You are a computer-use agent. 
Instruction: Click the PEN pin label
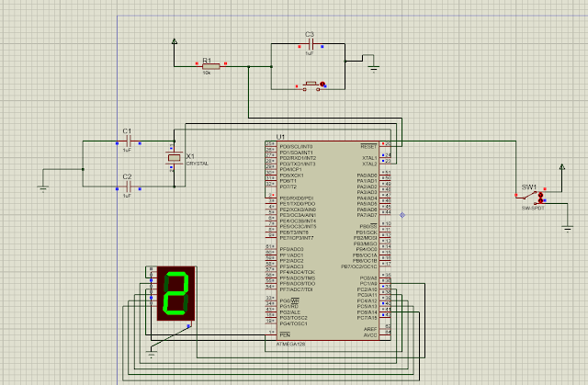285,334
